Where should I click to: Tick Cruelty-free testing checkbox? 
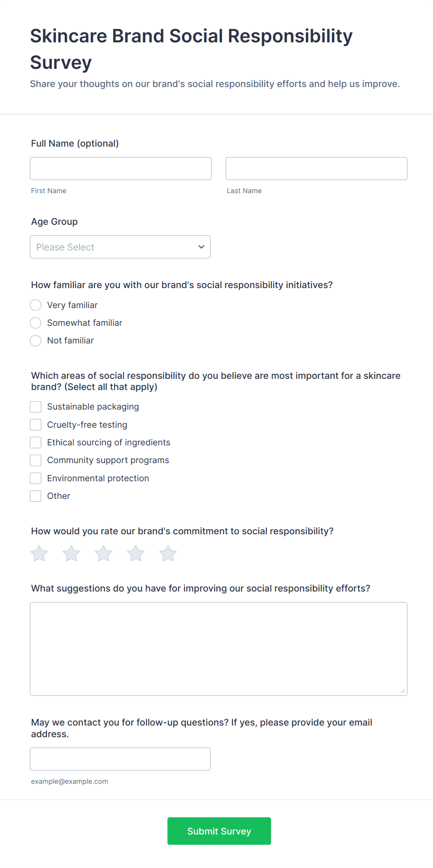point(36,425)
